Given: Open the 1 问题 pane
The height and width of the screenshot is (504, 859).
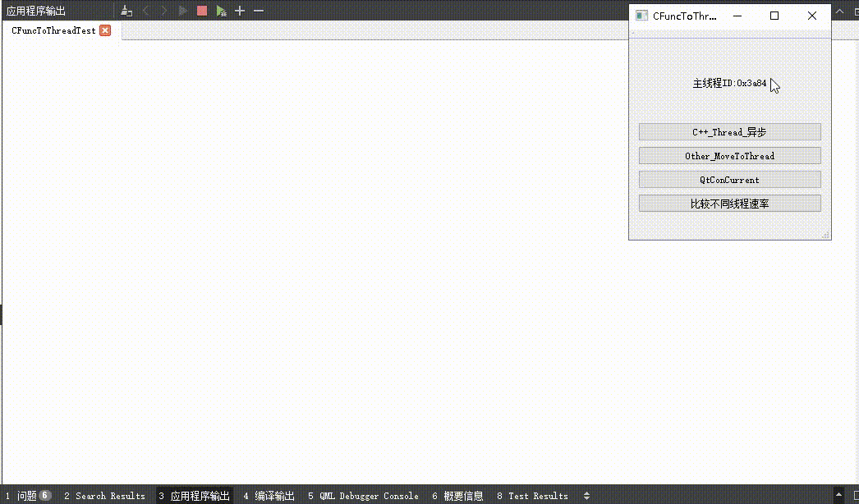Looking at the screenshot, I should pyautogui.click(x=29, y=496).
